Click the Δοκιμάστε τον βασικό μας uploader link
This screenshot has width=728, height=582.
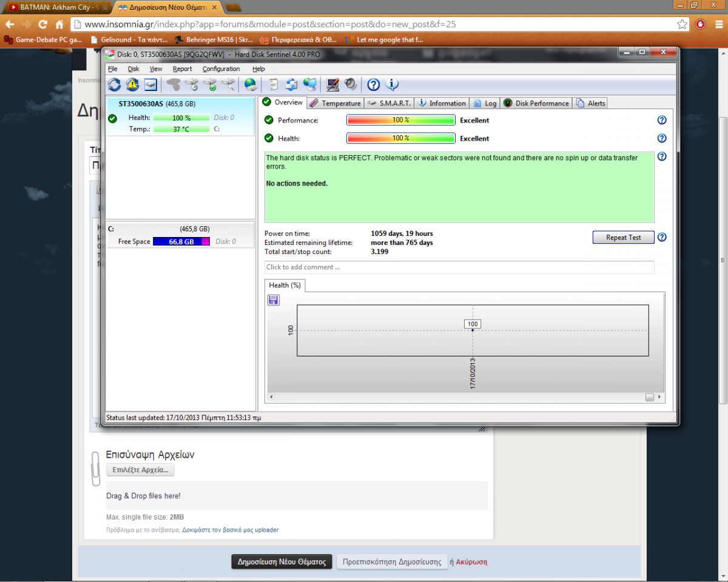[x=231, y=530]
